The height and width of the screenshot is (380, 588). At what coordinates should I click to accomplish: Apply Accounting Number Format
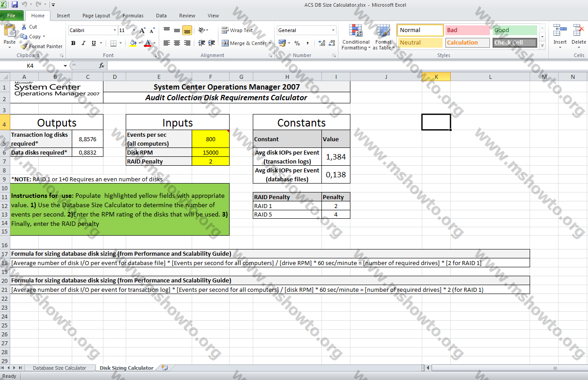pos(282,43)
